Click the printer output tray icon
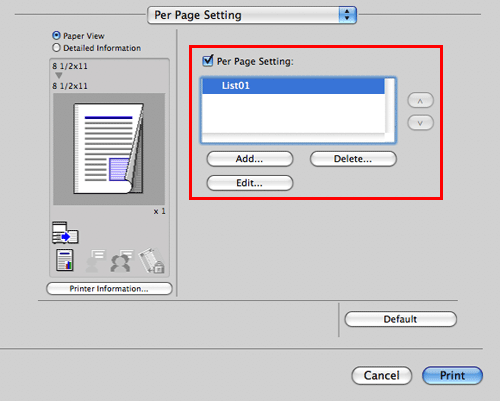 [x=65, y=232]
